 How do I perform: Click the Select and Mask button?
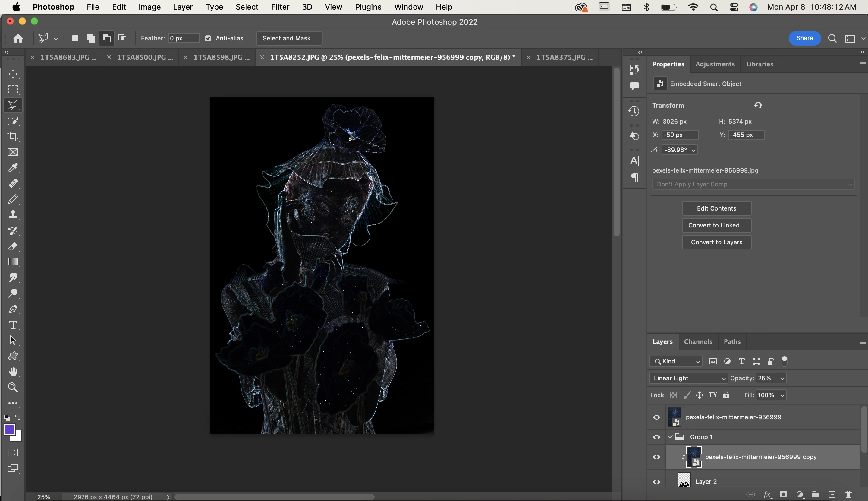(289, 38)
